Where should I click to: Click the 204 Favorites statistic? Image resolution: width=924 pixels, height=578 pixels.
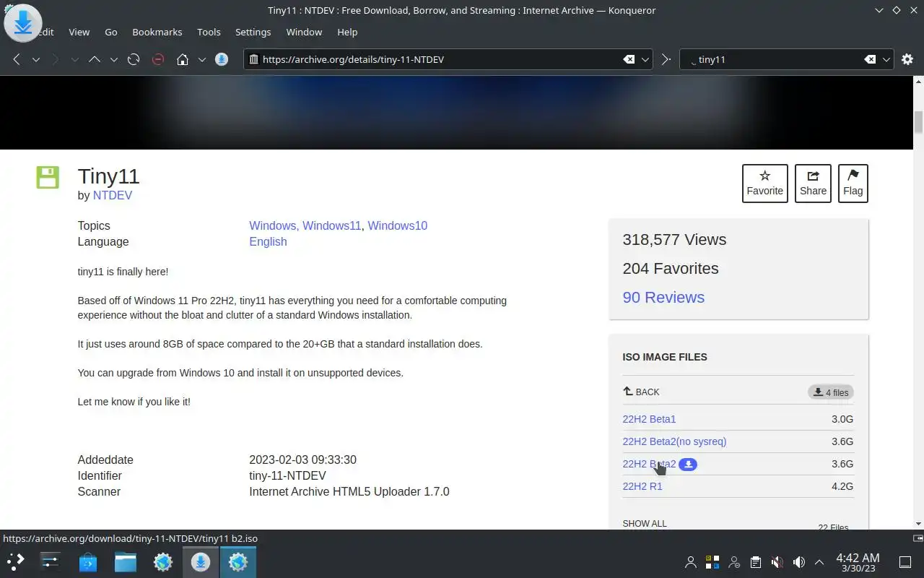tap(671, 269)
